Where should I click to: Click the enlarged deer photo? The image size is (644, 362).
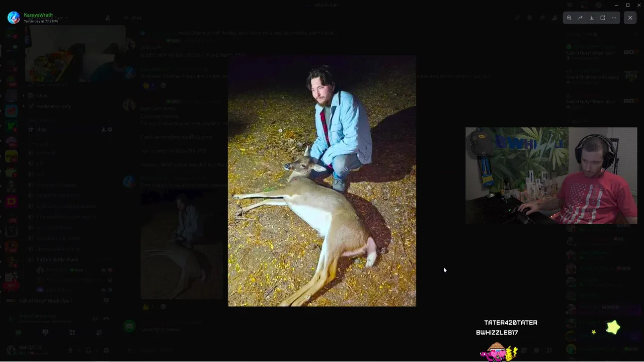[x=322, y=181]
